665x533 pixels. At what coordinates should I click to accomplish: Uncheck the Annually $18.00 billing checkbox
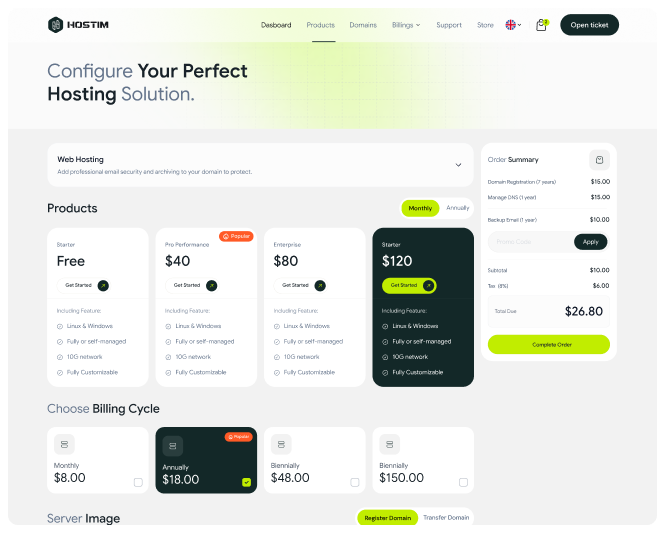coord(246,482)
